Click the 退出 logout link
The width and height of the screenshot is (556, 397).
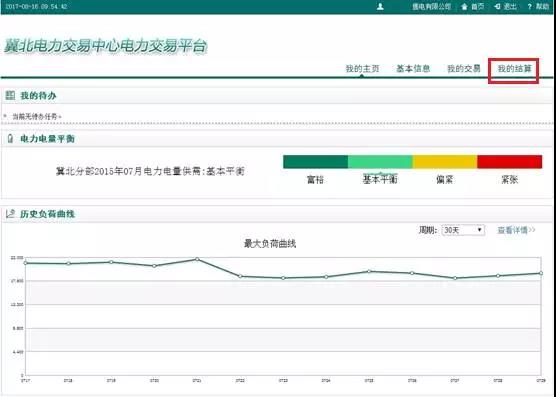[x=510, y=6]
